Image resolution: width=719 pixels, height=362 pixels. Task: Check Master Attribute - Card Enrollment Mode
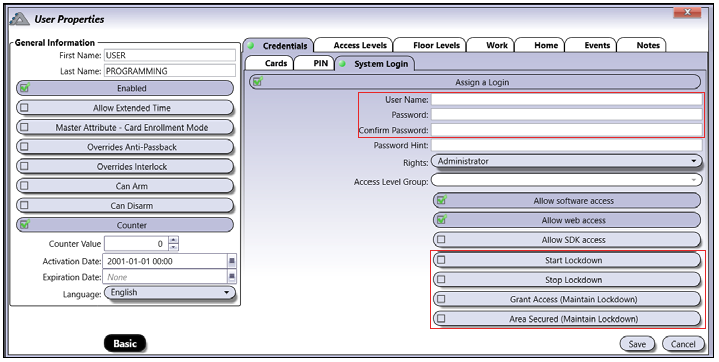tap(125, 128)
